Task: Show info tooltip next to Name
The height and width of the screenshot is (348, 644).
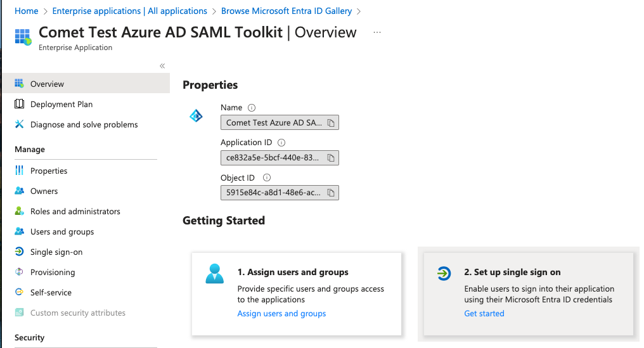Action: click(x=252, y=108)
